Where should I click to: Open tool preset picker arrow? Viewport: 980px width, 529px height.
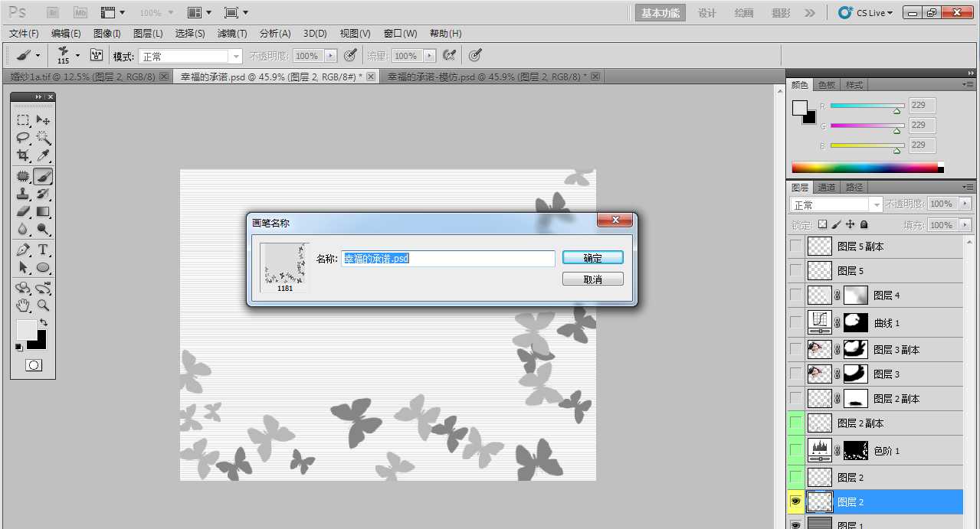pyautogui.click(x=38, y=56)
